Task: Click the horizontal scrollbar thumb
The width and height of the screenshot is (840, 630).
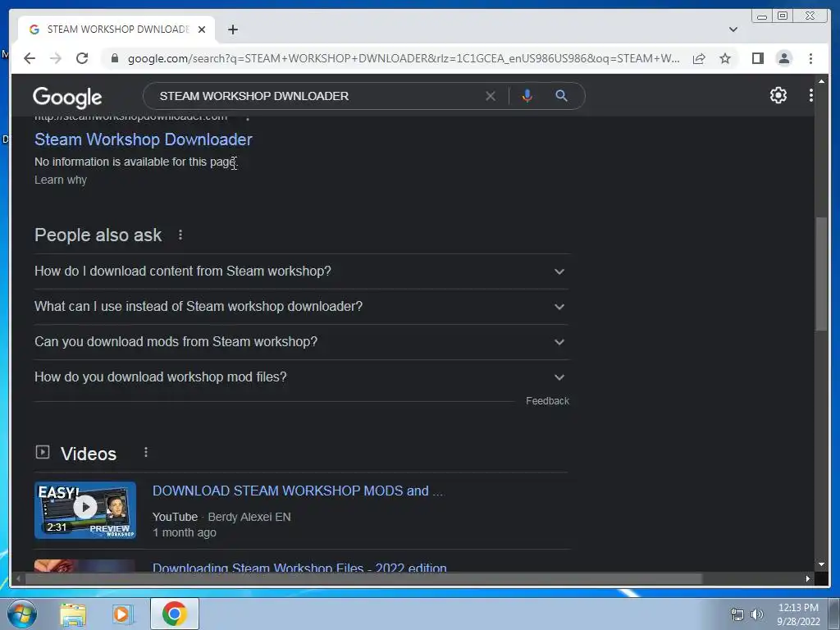Action: tap(363, 578)
